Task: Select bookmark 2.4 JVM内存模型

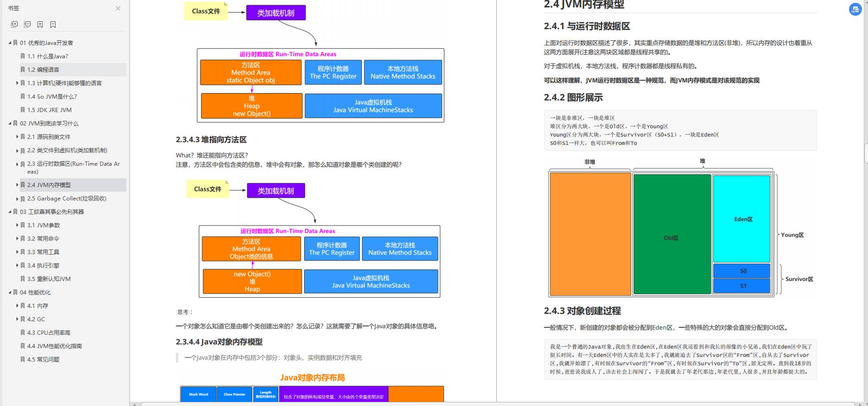Action: click(49, 185)
